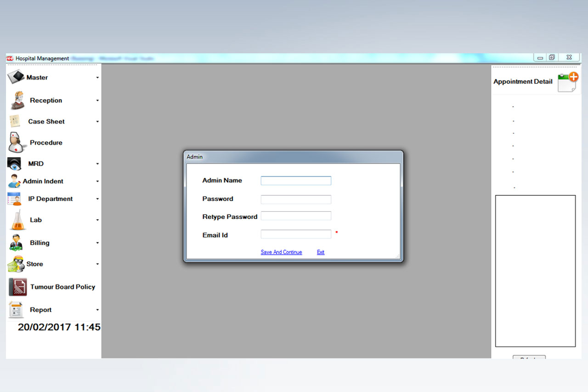
Task: Click the add appointment calendar icon
Action: (567, 82)
